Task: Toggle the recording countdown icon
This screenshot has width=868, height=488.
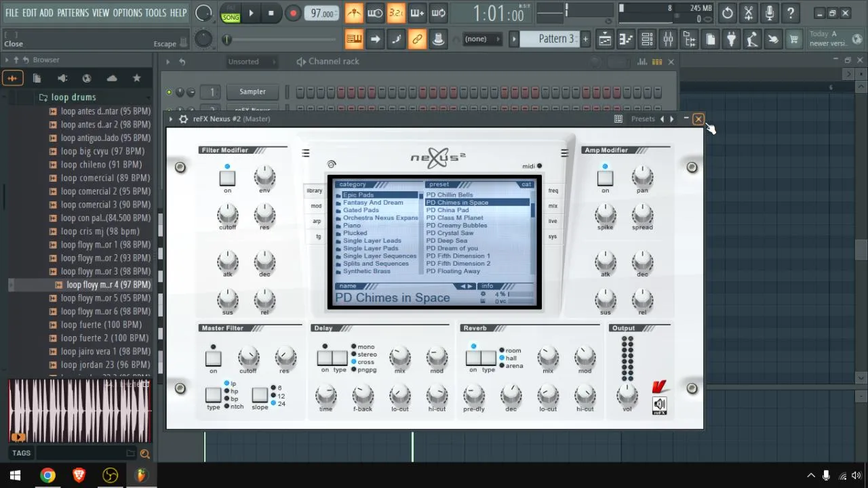Action: coord(396,13)
